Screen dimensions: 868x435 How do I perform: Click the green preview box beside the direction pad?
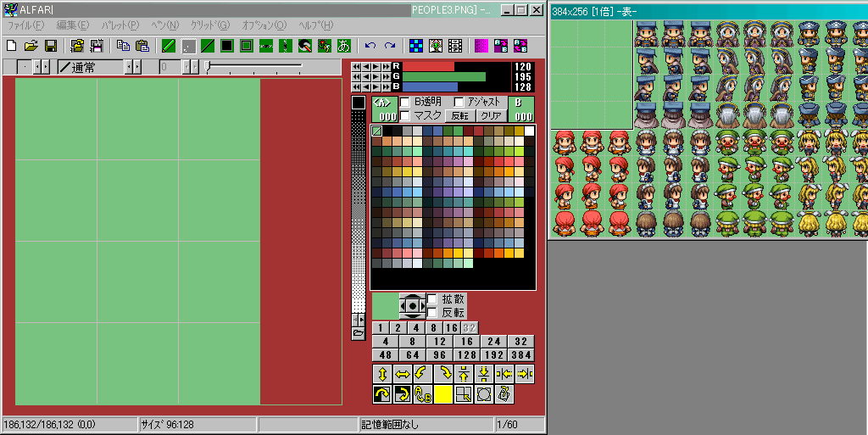[x=386, y=306]
